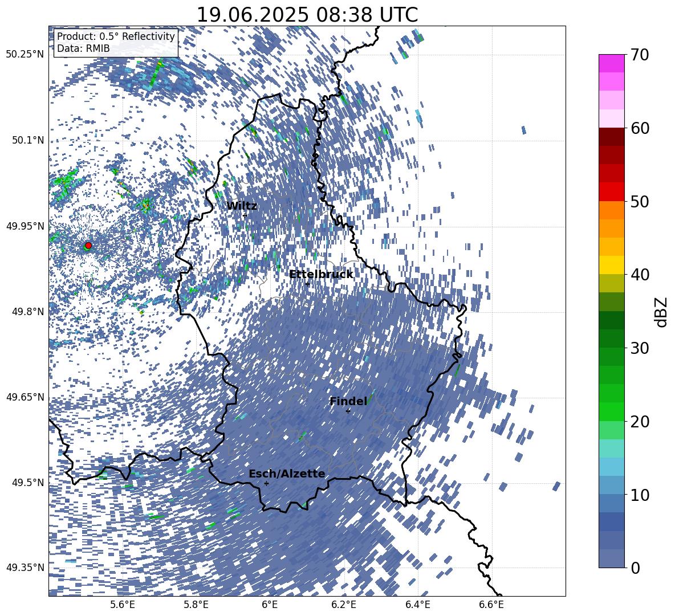The height and width of the screenshot is (616, 675).
Task: Click the colorbar tick label 70
Action: (640, 55)
